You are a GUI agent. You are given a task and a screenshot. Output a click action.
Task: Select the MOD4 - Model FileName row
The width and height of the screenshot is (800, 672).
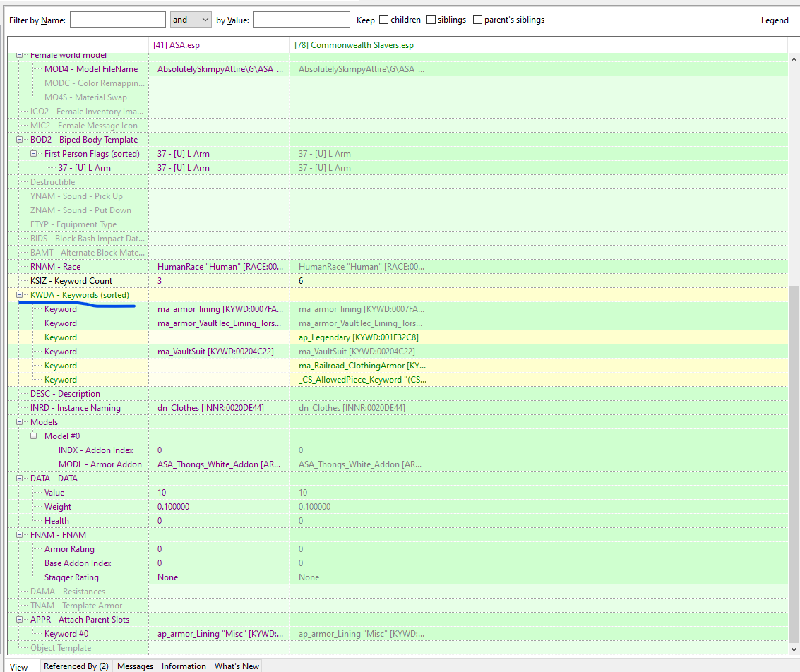coord(398,69)
